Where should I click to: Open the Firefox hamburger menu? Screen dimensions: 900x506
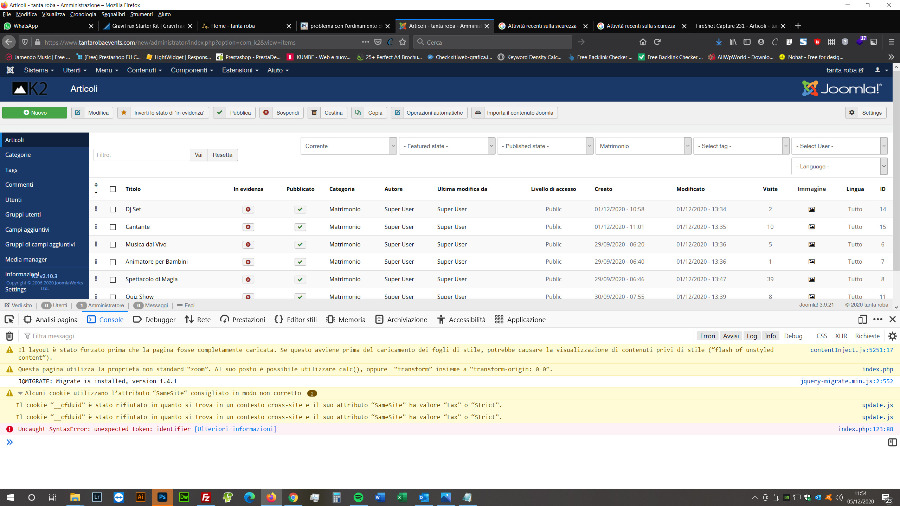(x=891, y=42)
